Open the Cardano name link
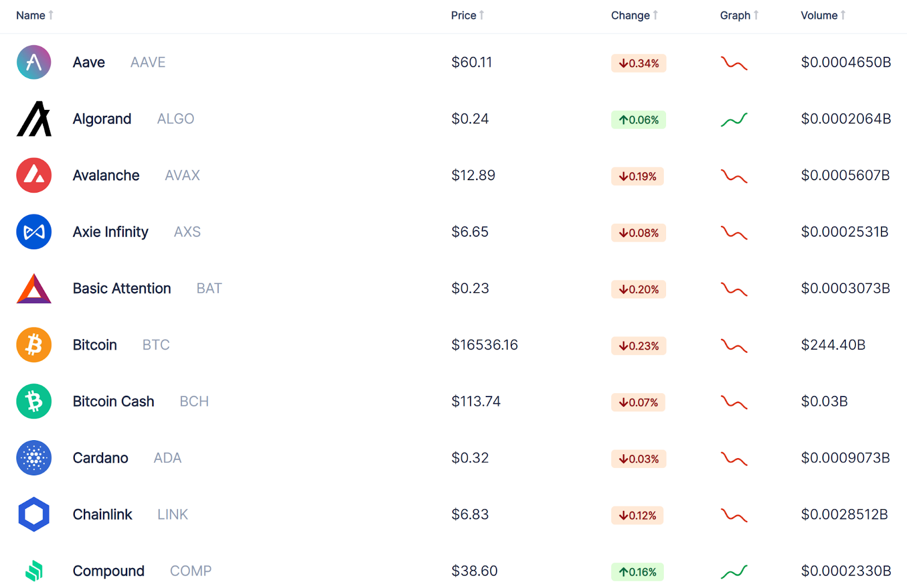Screen dimensions: 907x588 coord(100,458)
